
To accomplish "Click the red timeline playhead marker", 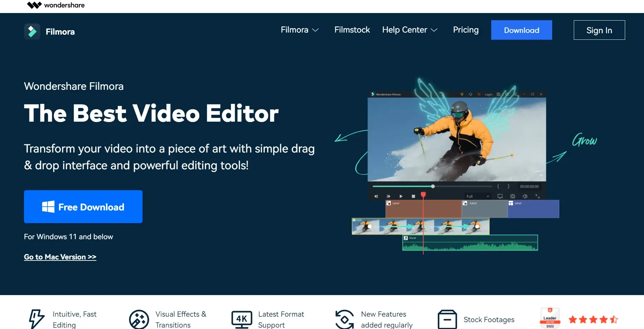I will pos(423,195).
